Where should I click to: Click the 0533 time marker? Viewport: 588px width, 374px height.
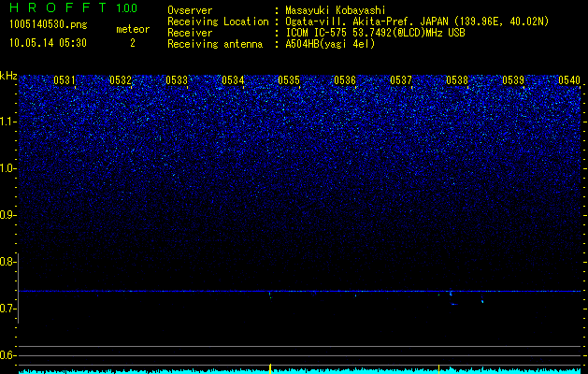tap(177, 80)
